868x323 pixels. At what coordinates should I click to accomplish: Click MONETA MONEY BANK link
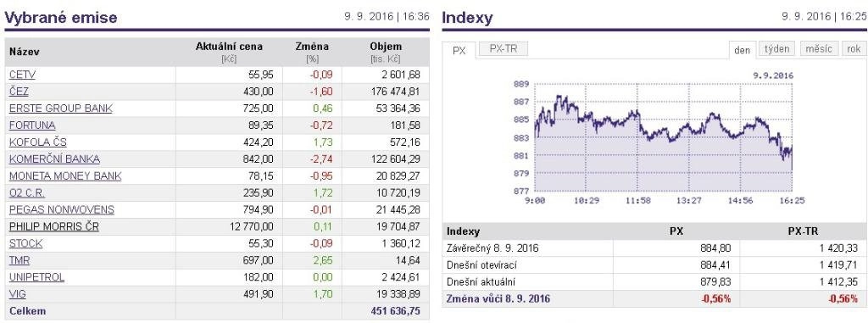65,176
